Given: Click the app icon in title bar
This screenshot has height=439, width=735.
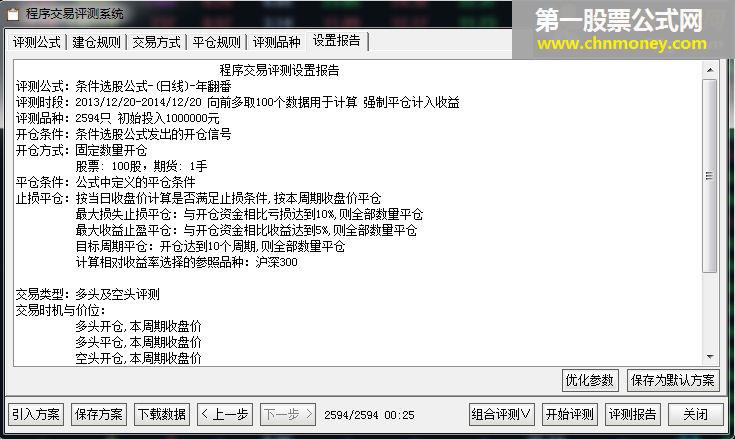Looking at the screenshot, I should [x=13, y=14].
